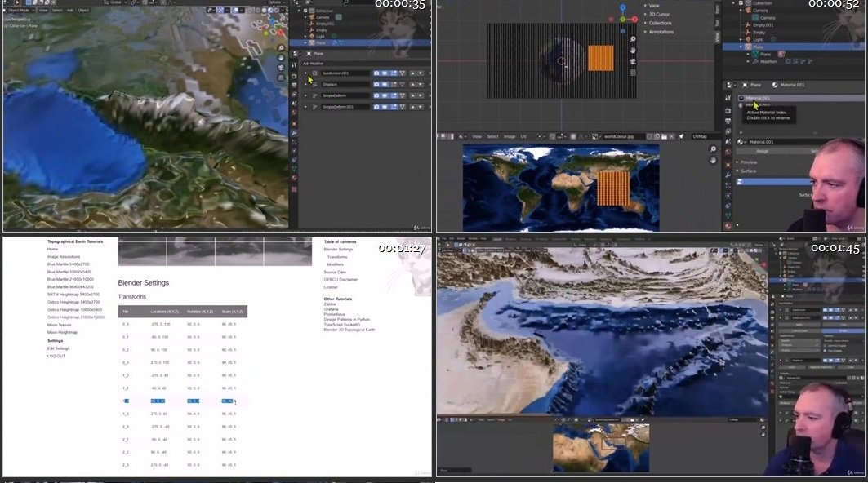
Task: Click red X axis gizmo in 00:00:52 viewport
Action: pos(634,20)
